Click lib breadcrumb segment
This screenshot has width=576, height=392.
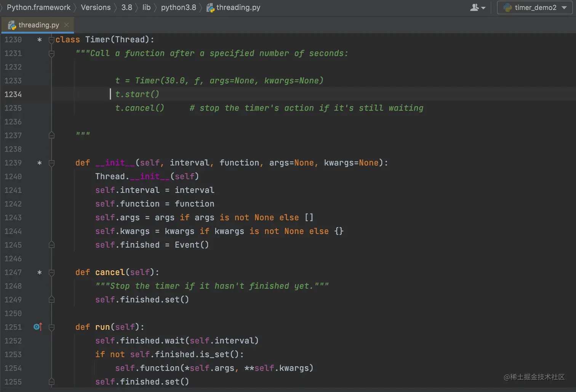(146, 8)
